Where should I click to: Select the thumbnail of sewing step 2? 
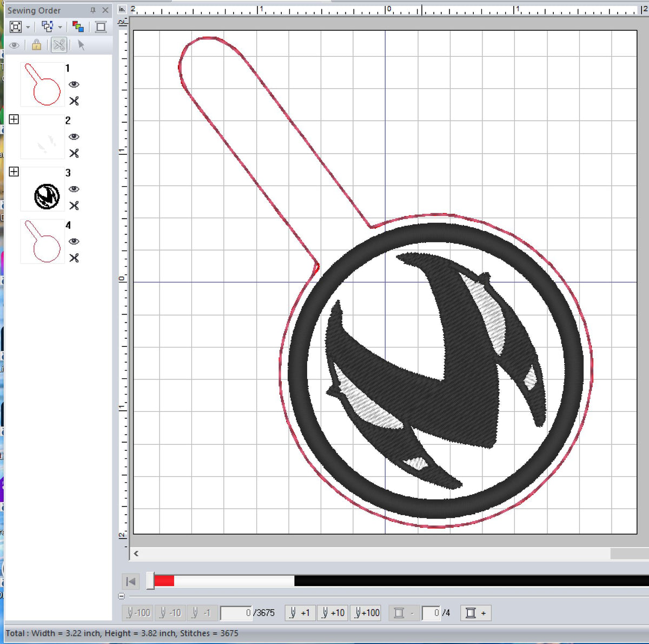(42, 136)
